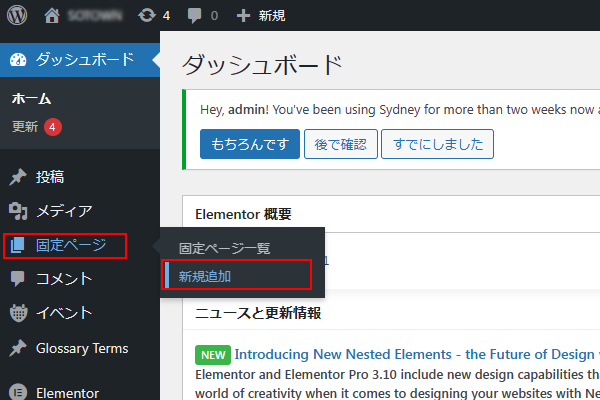Click the すでにしました button
This screenshot has height=400, width=600.
click(437, 144)
